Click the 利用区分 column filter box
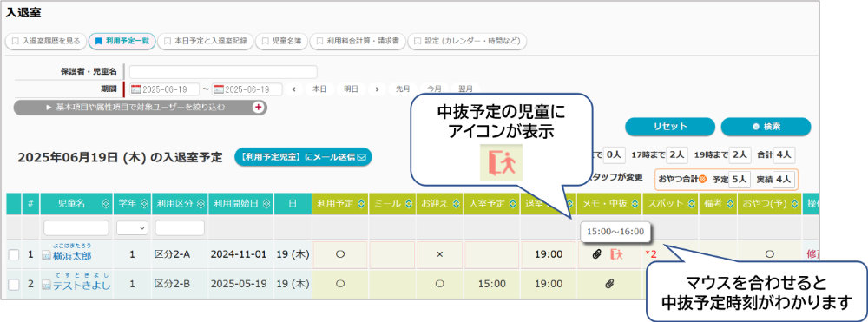Viewport: 868px width, 322px height. point(180,227)
